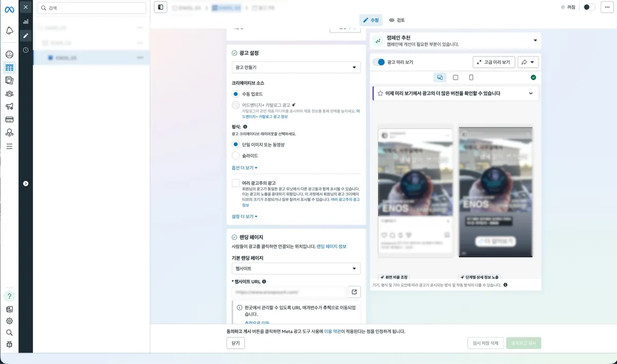Open the audiences people icon
This screenshot has height=364, width=617.
(x=9, y=94)
